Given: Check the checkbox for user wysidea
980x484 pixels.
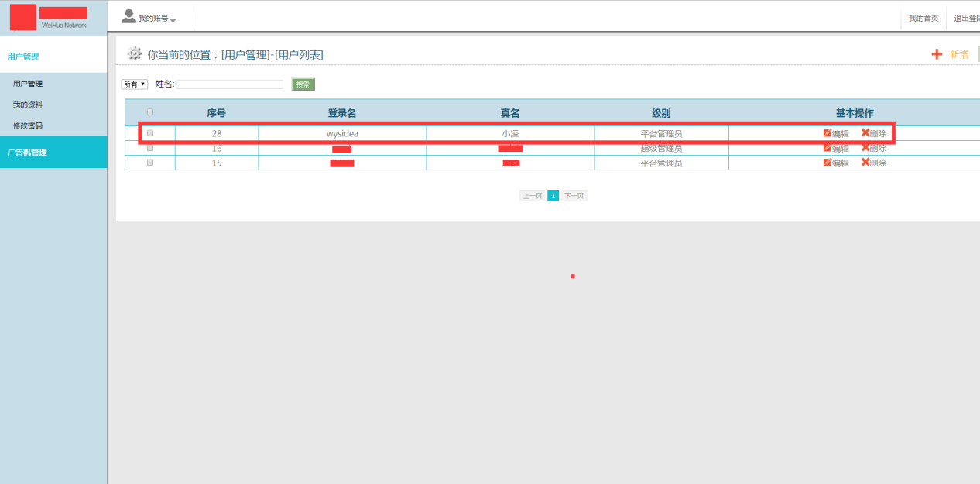Looking at the screenshot, I should [x=150, y=133].
